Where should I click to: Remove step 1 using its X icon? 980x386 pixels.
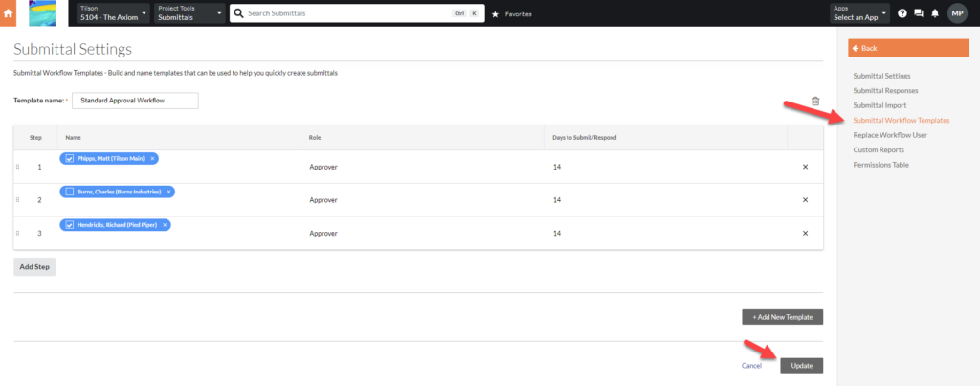tap(805, 167)
